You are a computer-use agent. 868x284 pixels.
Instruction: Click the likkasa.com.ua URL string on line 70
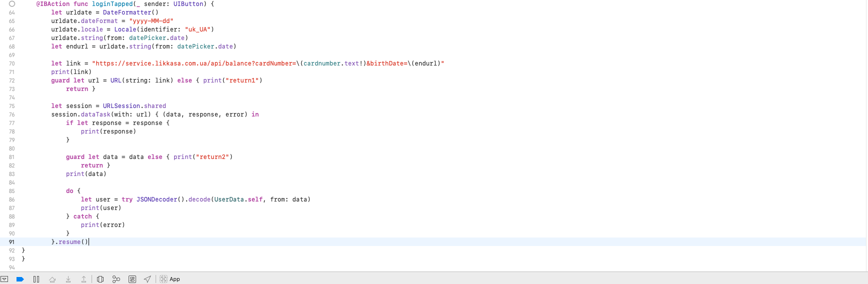click(x=268, y=63)
